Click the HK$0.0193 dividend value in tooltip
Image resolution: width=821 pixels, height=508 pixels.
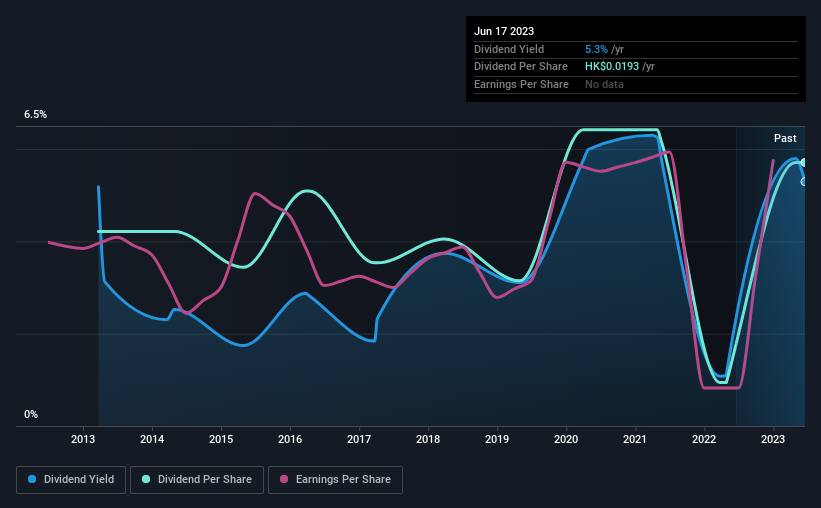tap(612, 67)
